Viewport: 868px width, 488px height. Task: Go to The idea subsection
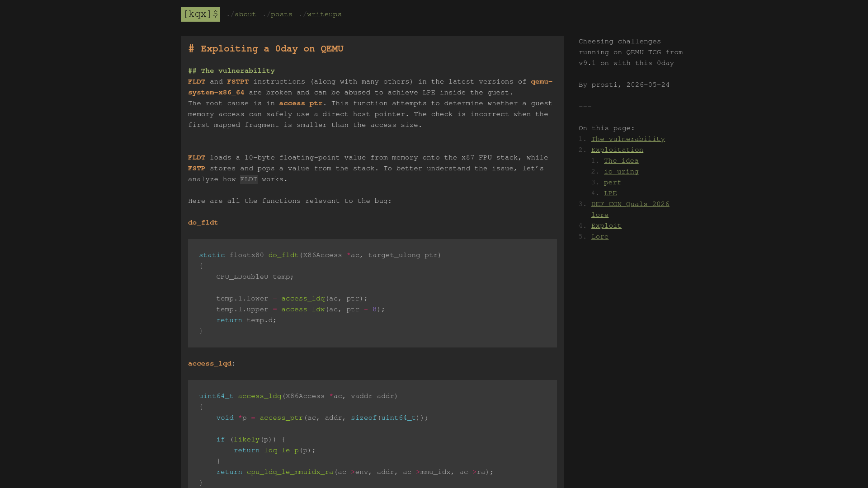point(621,161)
